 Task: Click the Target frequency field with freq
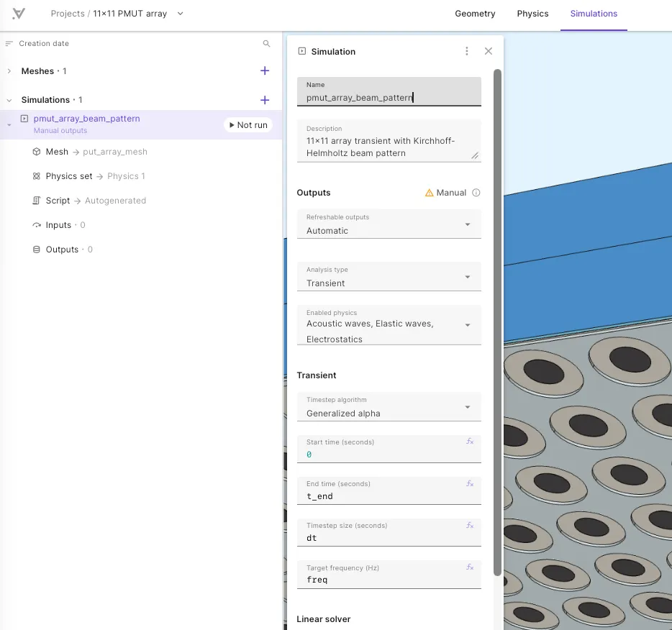[389, 575]
